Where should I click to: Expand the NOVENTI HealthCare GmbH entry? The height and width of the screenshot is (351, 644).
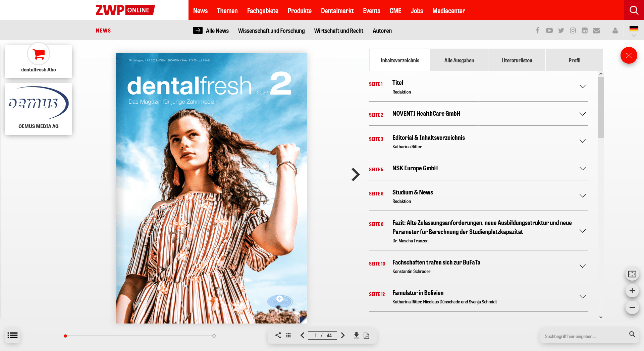[583, 114]
